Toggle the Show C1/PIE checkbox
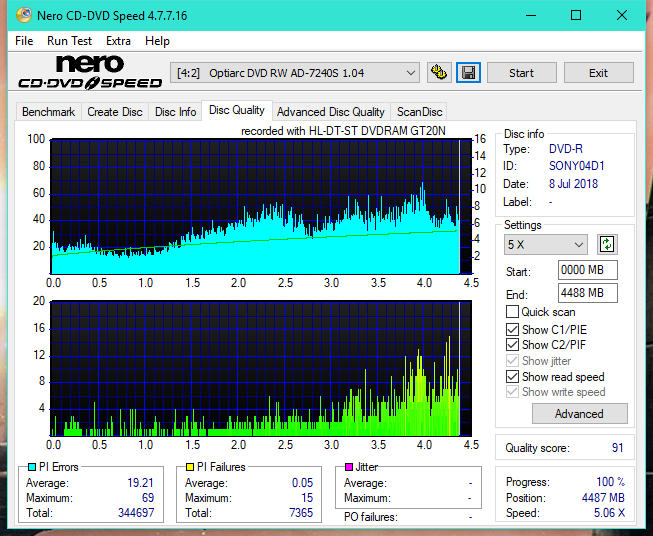The image size is (653, 536). tap(512, 329)
